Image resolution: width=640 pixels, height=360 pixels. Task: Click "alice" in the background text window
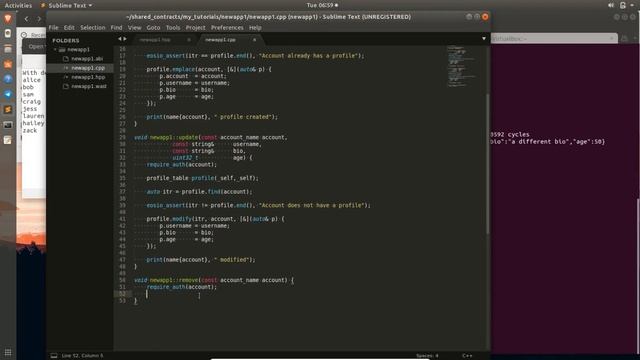click(31, 80)
